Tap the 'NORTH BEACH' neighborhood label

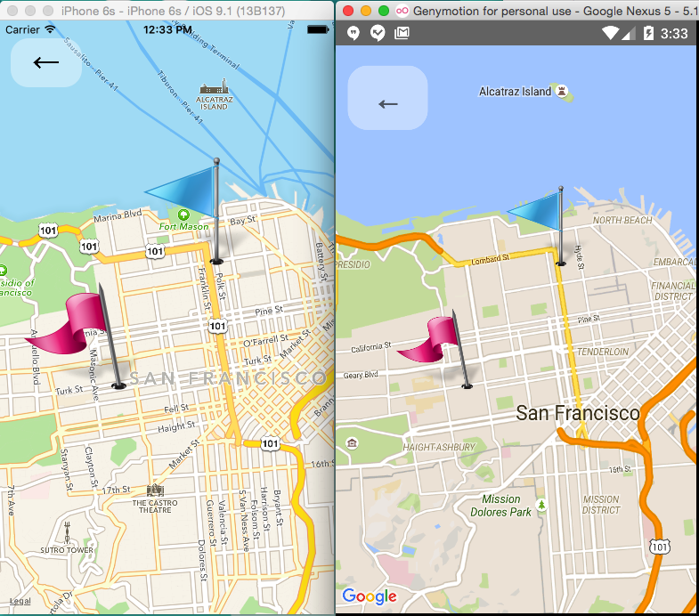click(x=622, y=220)
